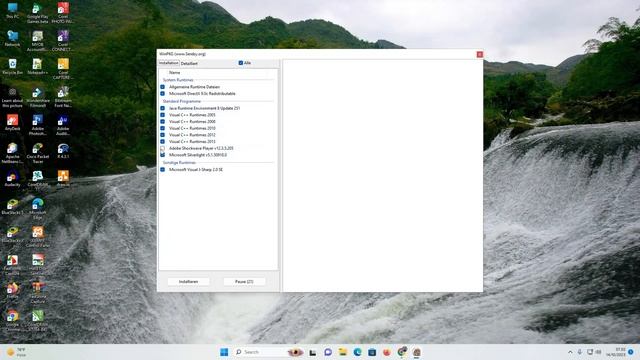Viewport: 640px width, 360px height.
Task: Close the WinPKG window
Action: point(480,54)
